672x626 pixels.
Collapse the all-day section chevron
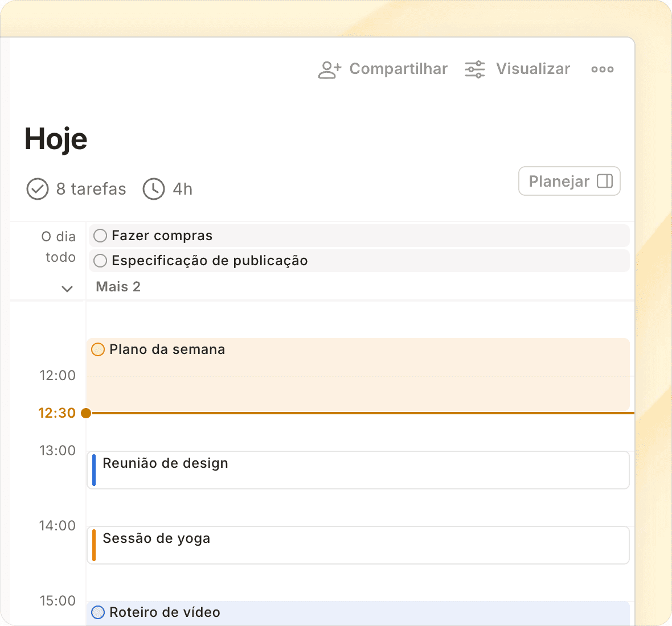pos(67,289)
